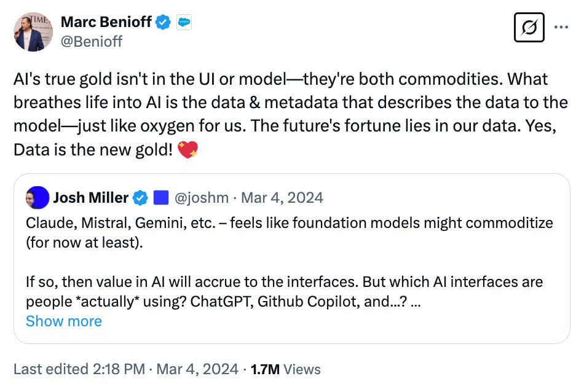This screenshot has width=584, height=392.
Task: Click the blue square badge beside Josh Miller
Action: [160, 198]
